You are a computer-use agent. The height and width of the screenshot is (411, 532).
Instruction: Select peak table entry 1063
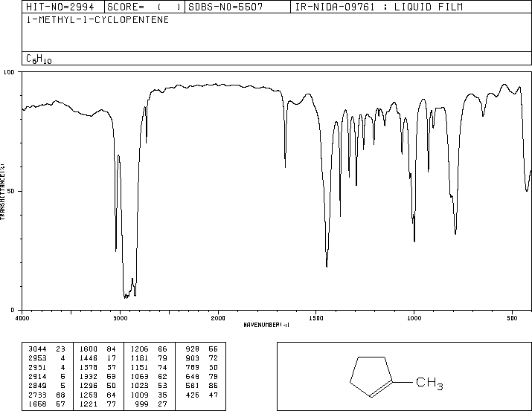click(149, 376)
